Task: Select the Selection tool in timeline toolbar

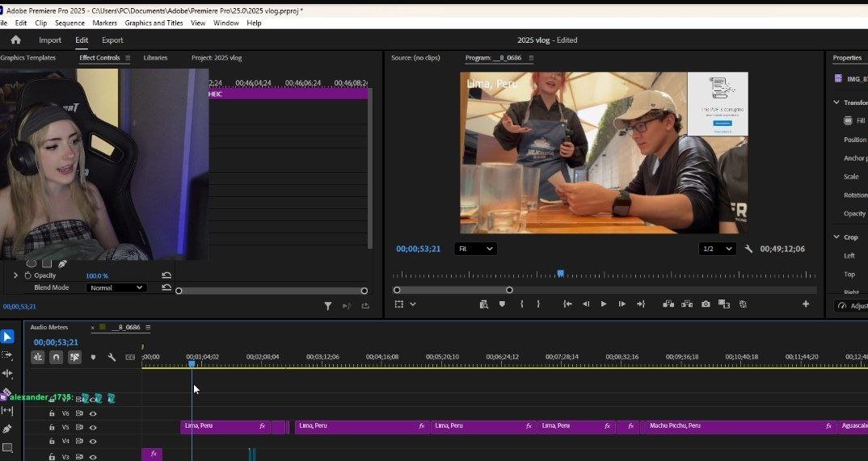Action: 7,337
